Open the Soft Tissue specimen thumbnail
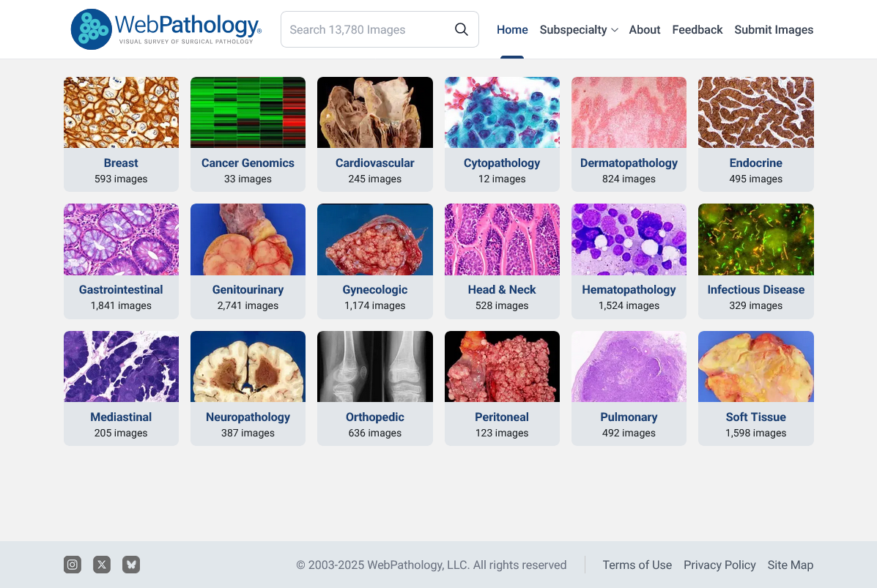 click(x=755, y=366)
